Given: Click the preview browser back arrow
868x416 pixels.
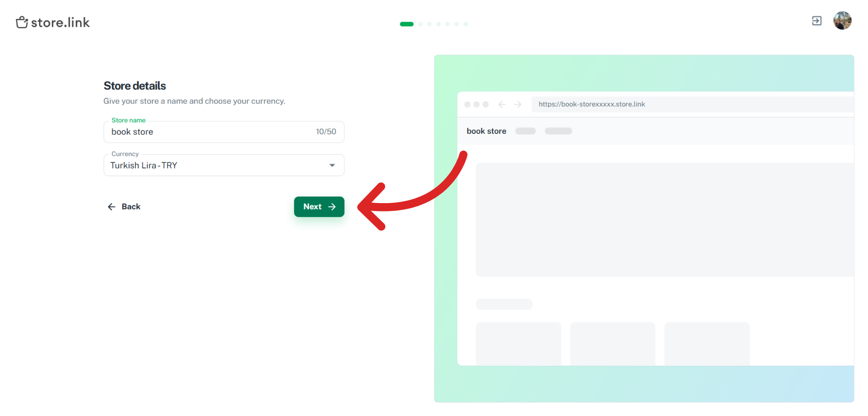Looking at the screenshot, I should (x=502, y=105).
